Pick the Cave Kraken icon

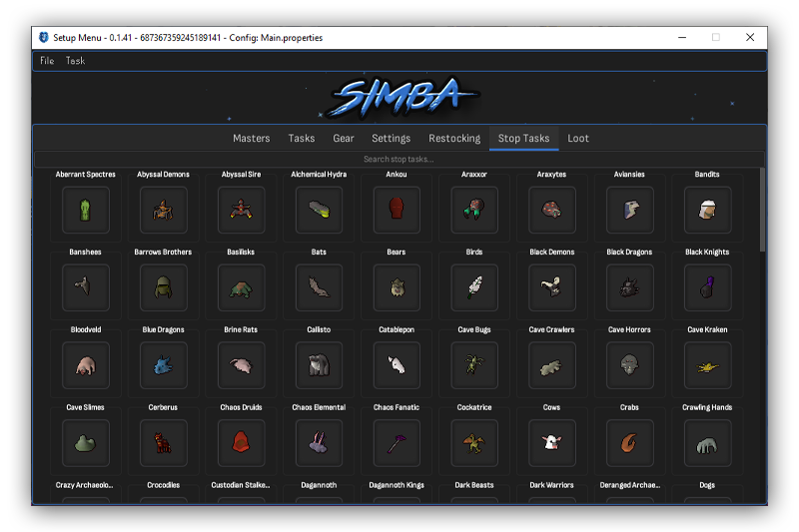[x=707, y=365]
